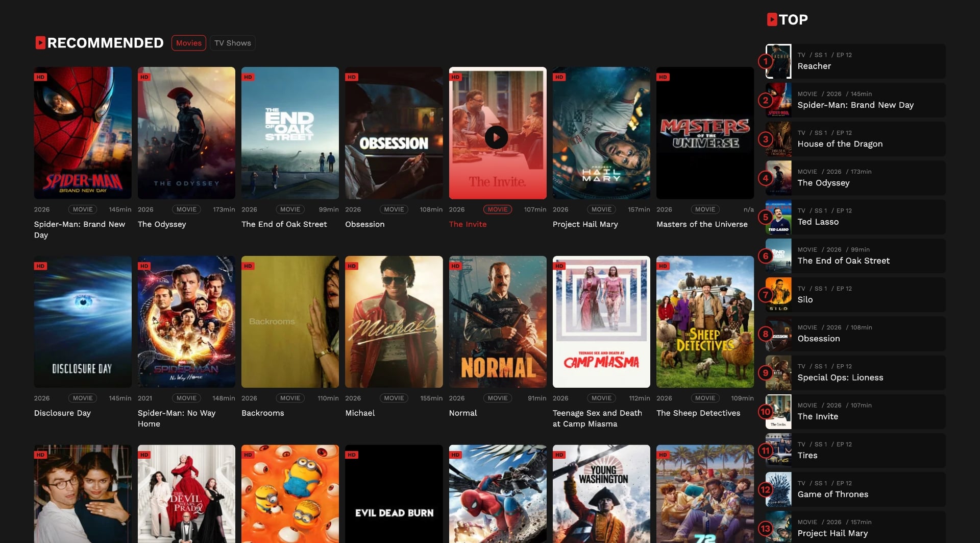The image size is (980, 543).
Task: Click the Michael title link
Action: click(360, 413)
